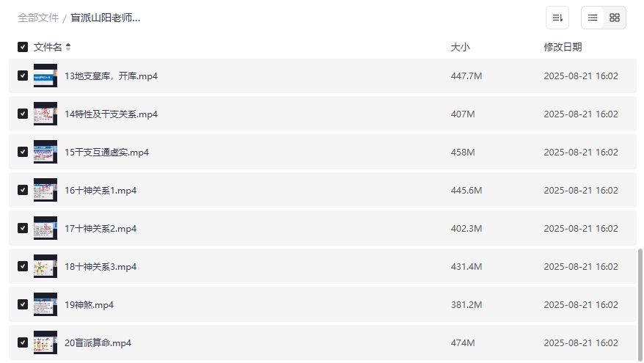Open video thumbnail of 14特性及干支关系.mp4
This screenshot has width=644, height=363.
45,114
